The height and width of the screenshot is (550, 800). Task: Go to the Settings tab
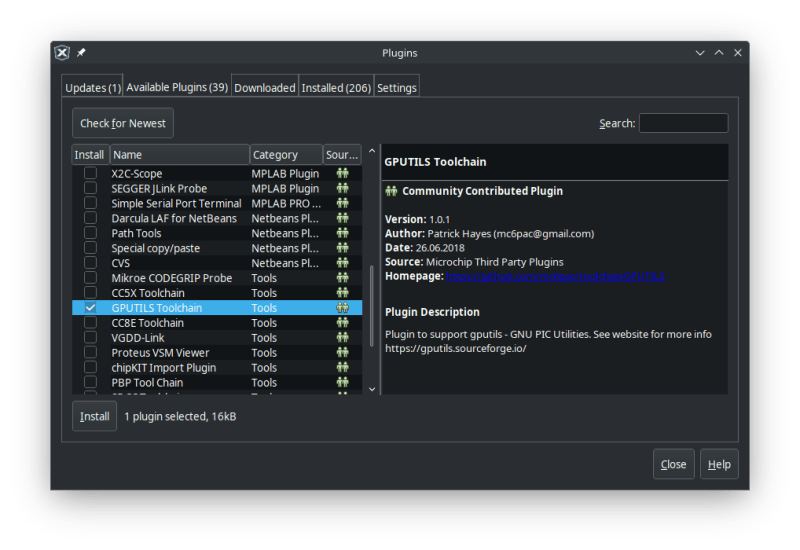(397, 88)
